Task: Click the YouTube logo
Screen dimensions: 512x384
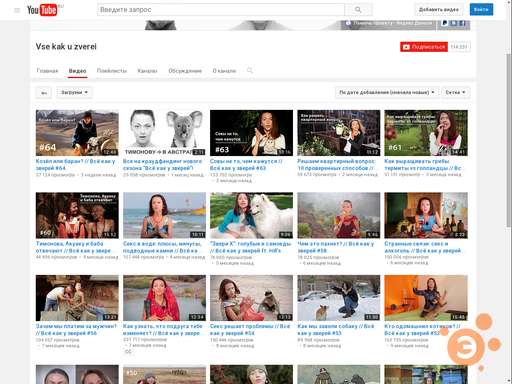Action: click(x=42, y=10)
